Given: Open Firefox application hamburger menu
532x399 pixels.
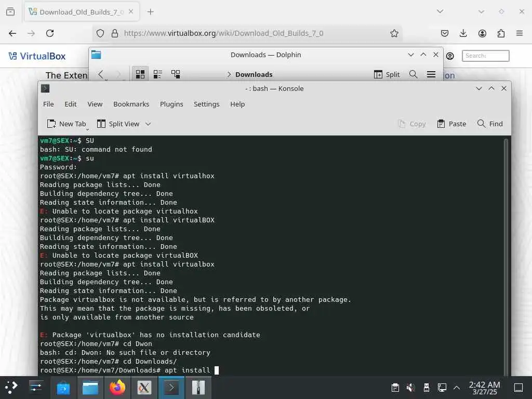Looking at the screenshot, I should pos(520,33).
